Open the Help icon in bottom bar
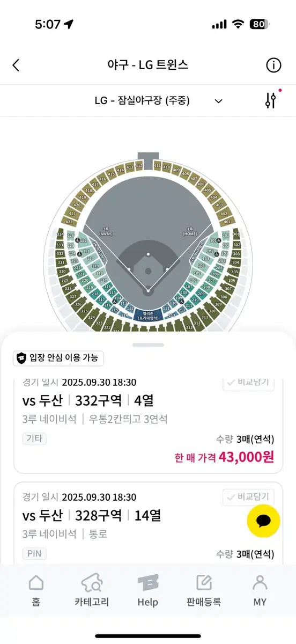This screenshot has width=296, height=644. click(147, 590)
